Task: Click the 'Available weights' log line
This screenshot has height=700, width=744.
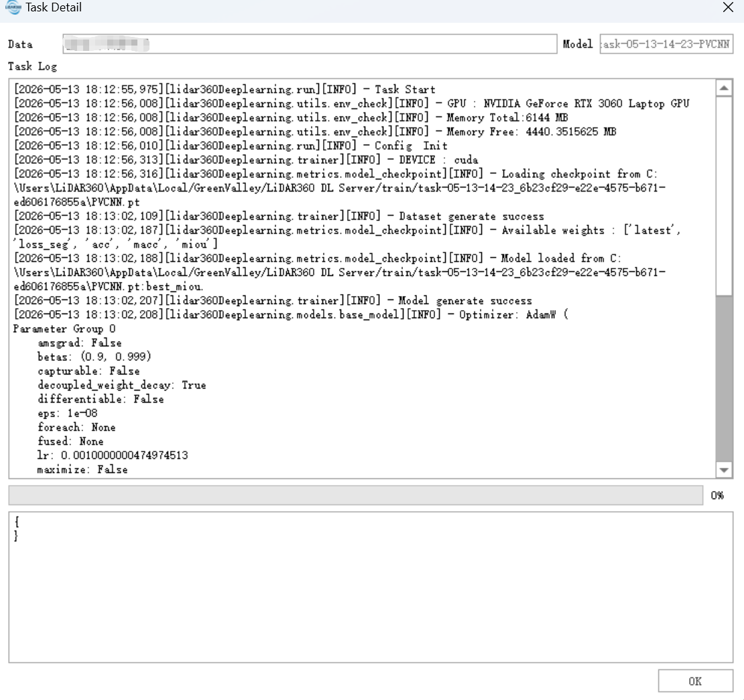Action: 347,230
